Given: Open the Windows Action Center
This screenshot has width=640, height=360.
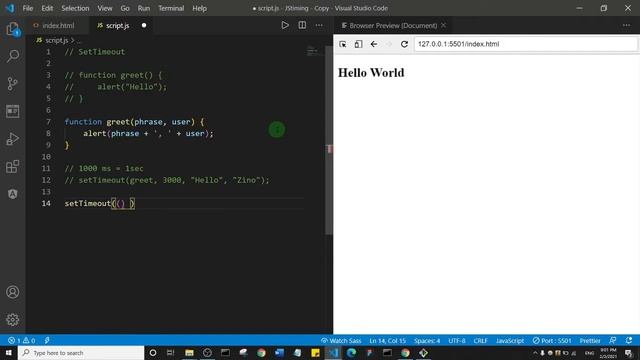Looking at the screenshot, I should click(629, 353).
